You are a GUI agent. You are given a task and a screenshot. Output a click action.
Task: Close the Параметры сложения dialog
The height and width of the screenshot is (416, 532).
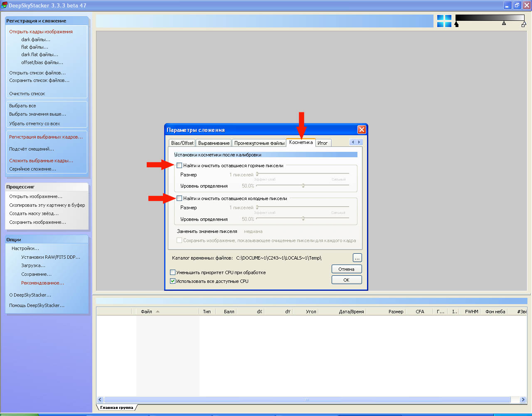pyautogui.click(x=362, y=130)
